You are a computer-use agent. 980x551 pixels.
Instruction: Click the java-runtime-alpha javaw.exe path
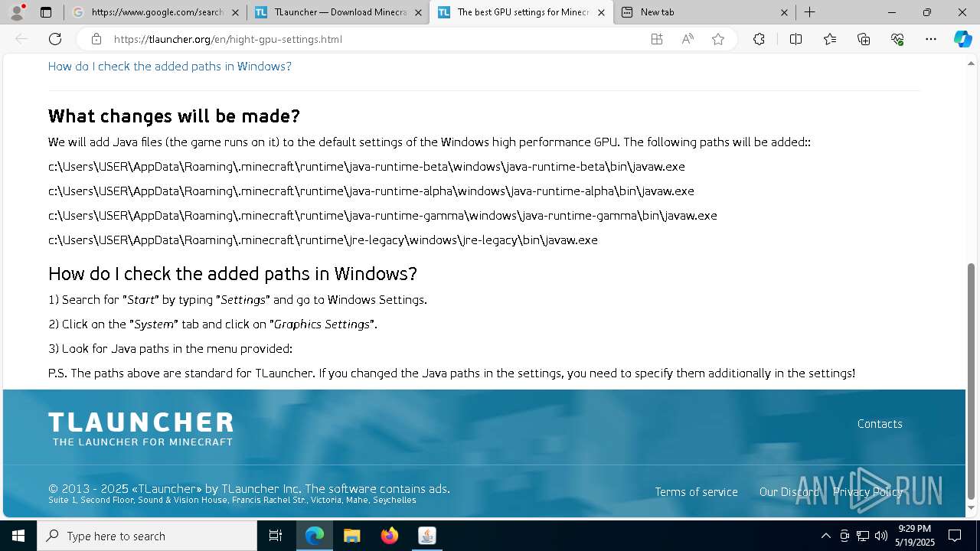point(371,191)
